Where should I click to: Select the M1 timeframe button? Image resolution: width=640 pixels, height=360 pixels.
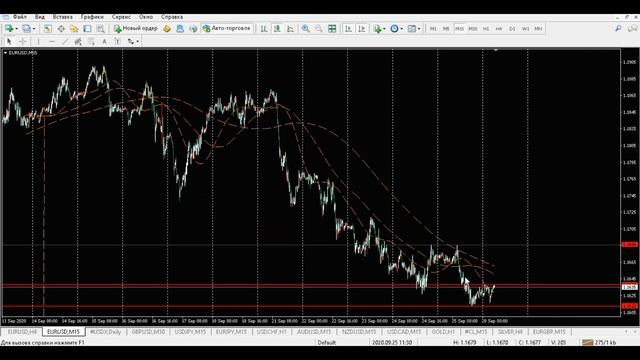tap(433, 29)
